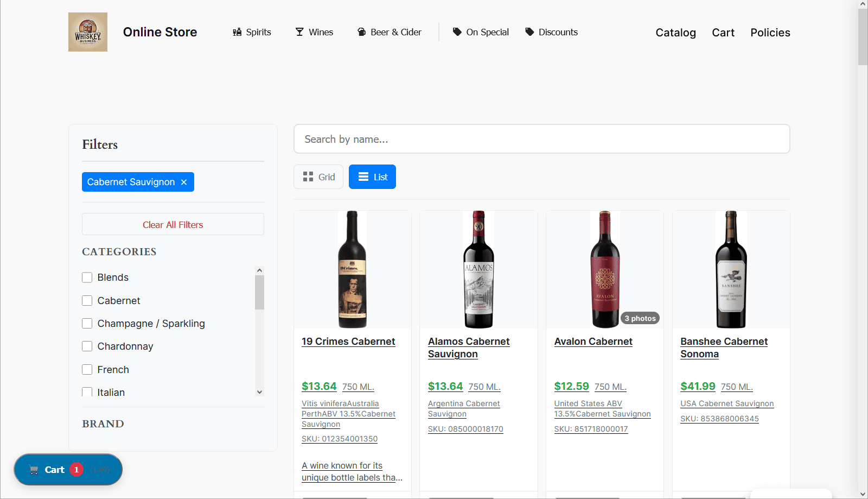Open the Policies page
Viewport: 868px width, 499px height.
770,33
